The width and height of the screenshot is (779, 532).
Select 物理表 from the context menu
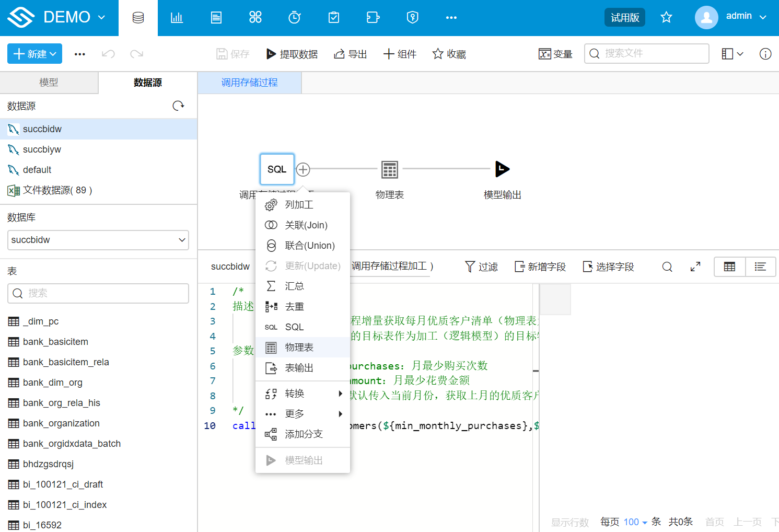pyautogui.click(x=299, y=348)
